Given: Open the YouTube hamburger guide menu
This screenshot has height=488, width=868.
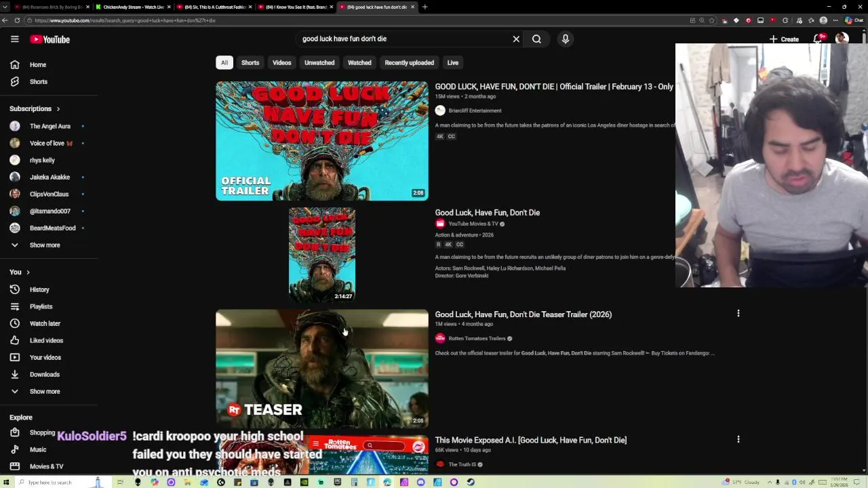Looking at the screenshot, I should tap(14, 39).
